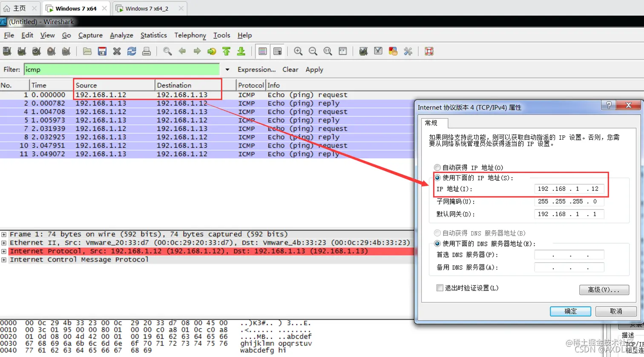
Task: Select packet 2 echo reply row
Action: pyautogui.click(x=207, y=104)
